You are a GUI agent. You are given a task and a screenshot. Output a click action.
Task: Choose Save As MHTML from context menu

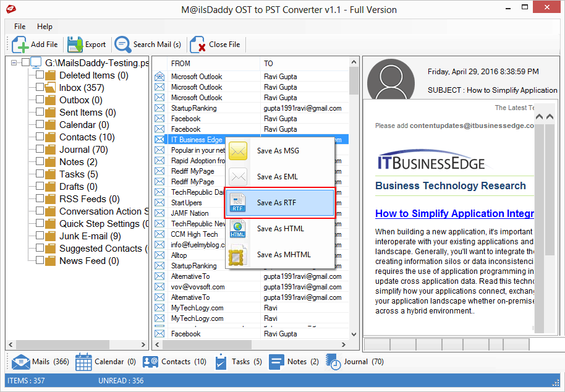click(280, 254)
